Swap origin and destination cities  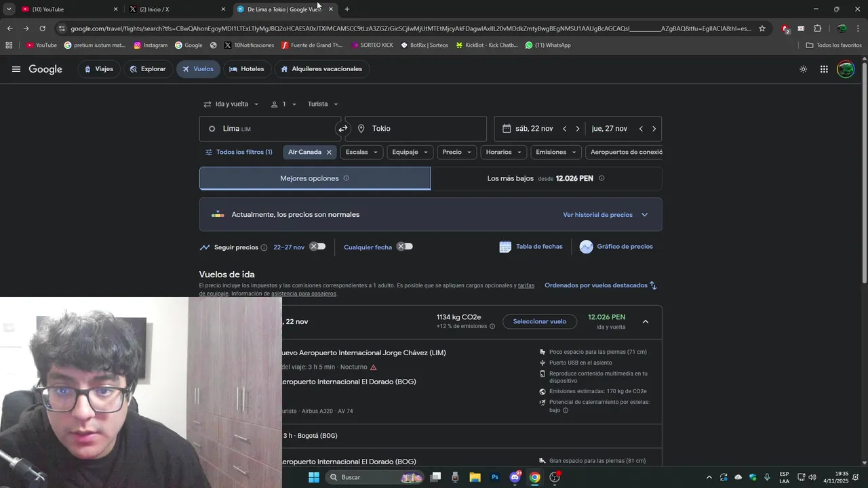click(343, 129)
